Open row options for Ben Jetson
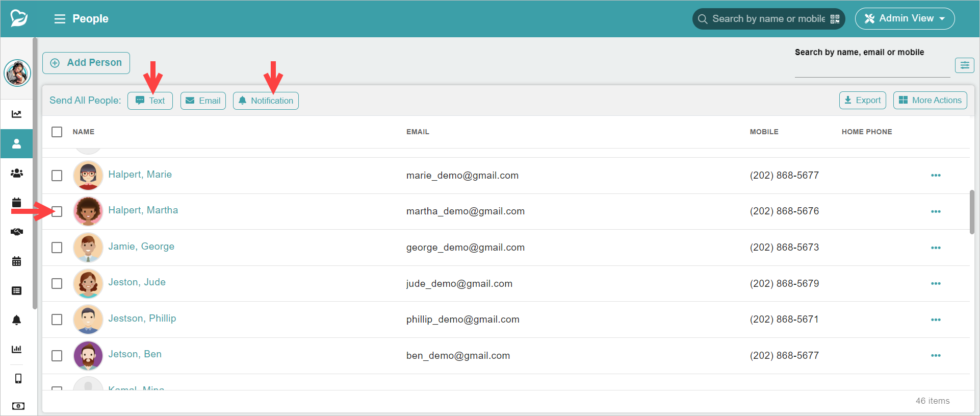980x416 pixels. [936, 355]
